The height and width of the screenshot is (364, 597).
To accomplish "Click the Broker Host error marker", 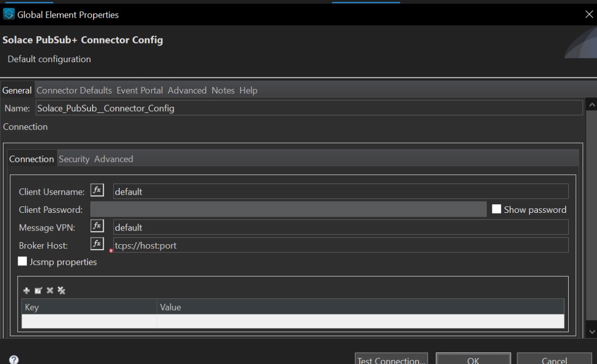I will pos(111,251).
